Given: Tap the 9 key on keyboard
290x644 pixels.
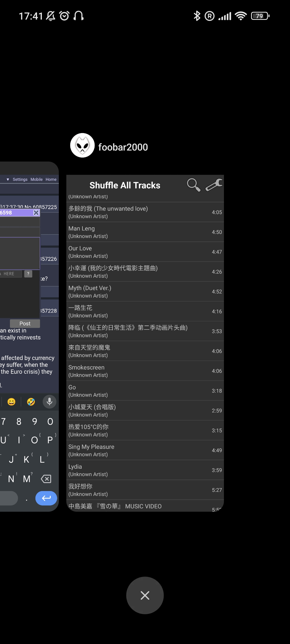Looking at the screenshot, I should tap(34, 422).
